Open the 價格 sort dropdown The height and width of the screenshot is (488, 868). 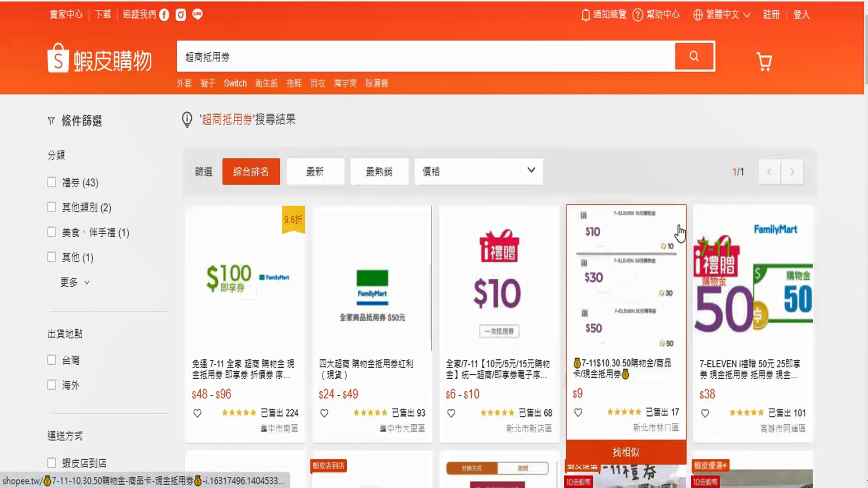[x=478, y=171]
